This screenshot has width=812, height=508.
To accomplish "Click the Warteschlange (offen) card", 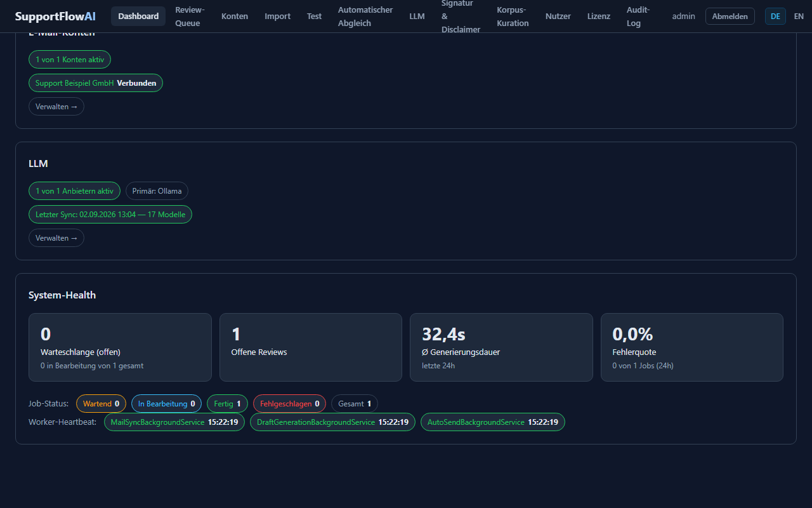I will [x=120, y=347].
